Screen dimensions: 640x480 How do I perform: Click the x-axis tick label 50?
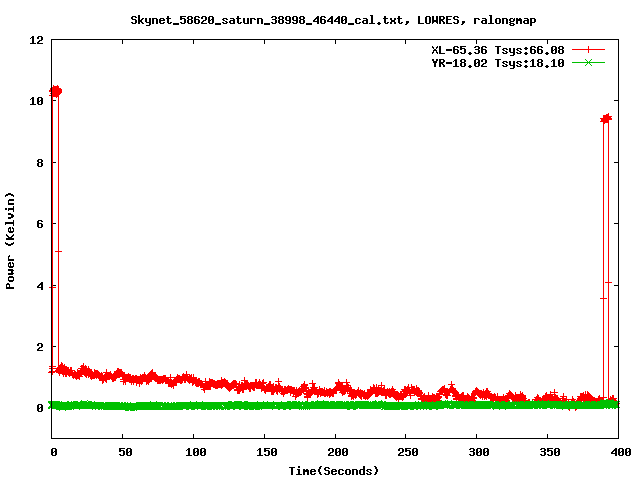click(125, 452)
